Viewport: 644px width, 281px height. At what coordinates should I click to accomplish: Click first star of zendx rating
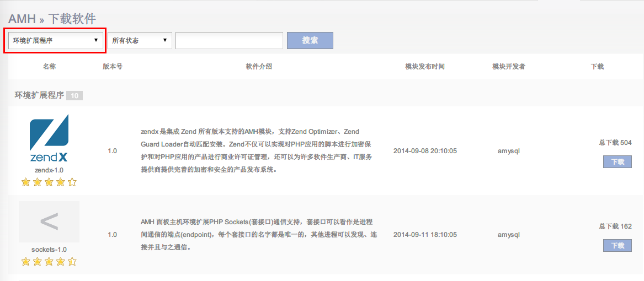click(25, 182)
